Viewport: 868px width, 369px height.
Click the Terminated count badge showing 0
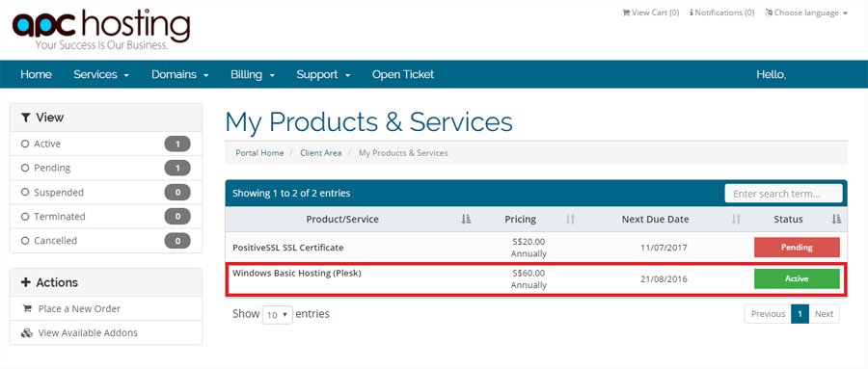(177, 217)
